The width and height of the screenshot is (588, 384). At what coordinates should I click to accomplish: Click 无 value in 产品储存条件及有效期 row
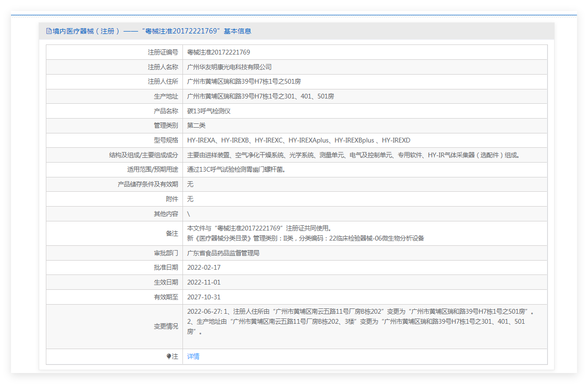pyautogui.click(x=190, y=184)
